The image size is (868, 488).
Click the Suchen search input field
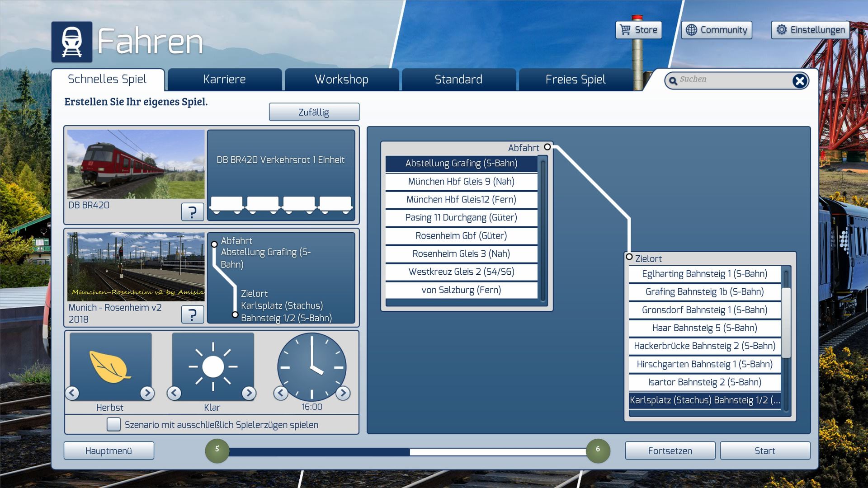tap(732, 80)
